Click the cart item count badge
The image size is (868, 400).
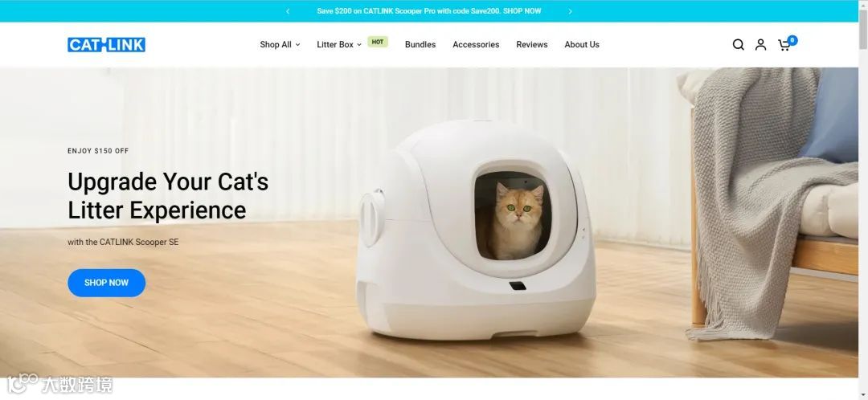click(x=792, y=40)
